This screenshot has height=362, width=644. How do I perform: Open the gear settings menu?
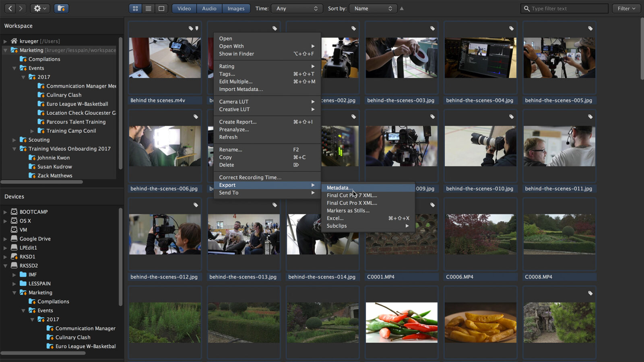point(40,8)
